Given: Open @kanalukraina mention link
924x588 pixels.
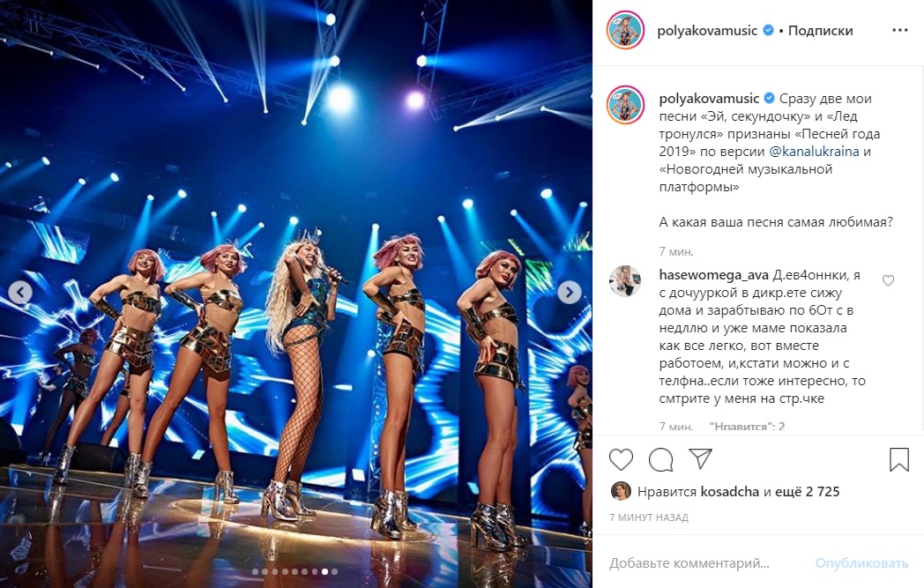Looking at the screenshot, I should tap(814, 152).
